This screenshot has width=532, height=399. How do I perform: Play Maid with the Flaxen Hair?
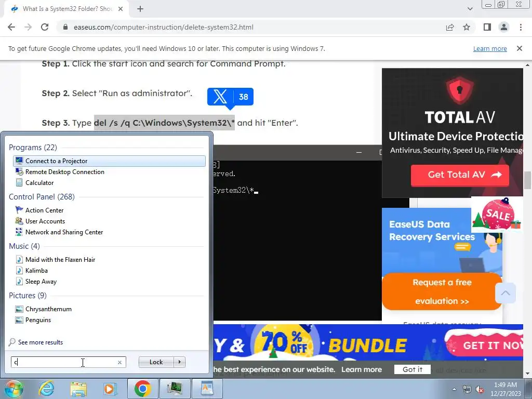click(x=55, y=260)
